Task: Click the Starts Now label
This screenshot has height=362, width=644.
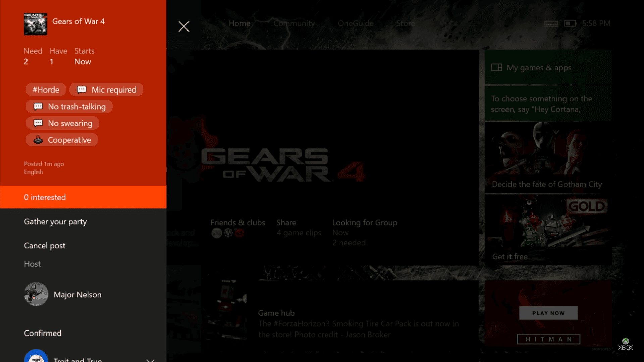Action: coord(84,56)
